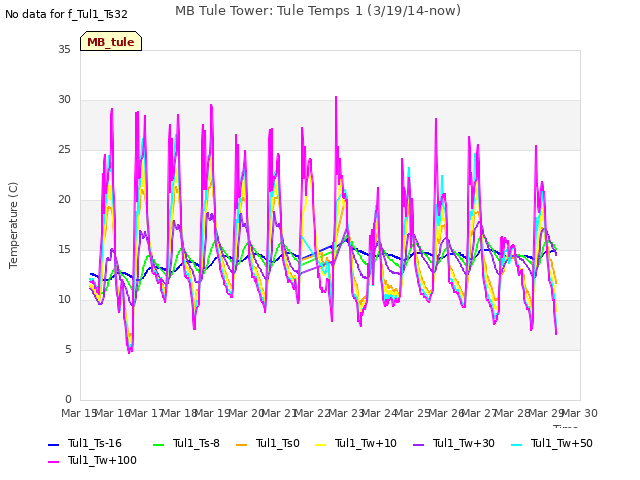Click the Mar 27 x-axis label
Screen dimensions: 640x480
point(480,413)
